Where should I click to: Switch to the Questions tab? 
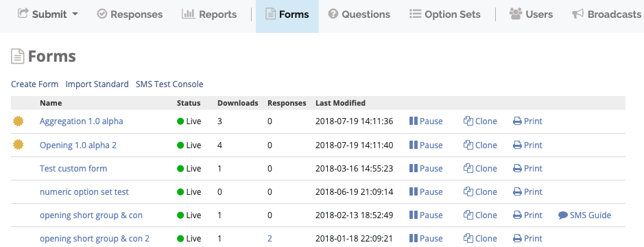pyautogui.click(x=359, y=14)
